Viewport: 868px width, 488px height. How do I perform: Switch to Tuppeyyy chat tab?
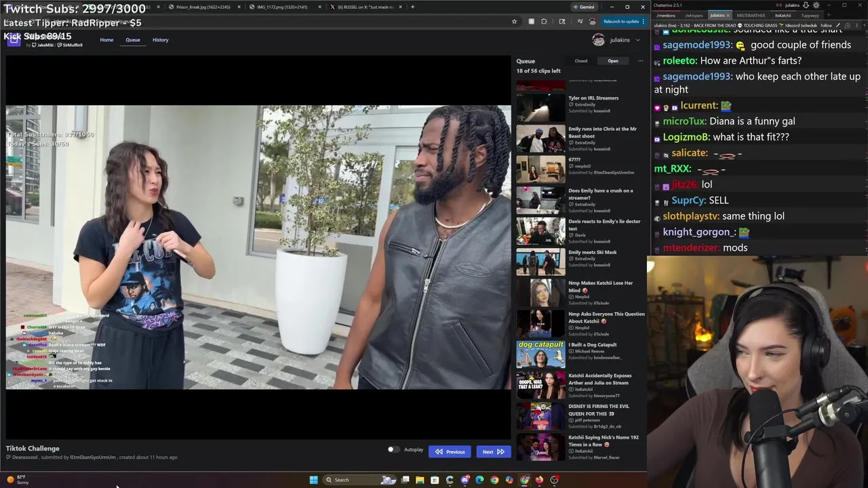tap(810, 16)
